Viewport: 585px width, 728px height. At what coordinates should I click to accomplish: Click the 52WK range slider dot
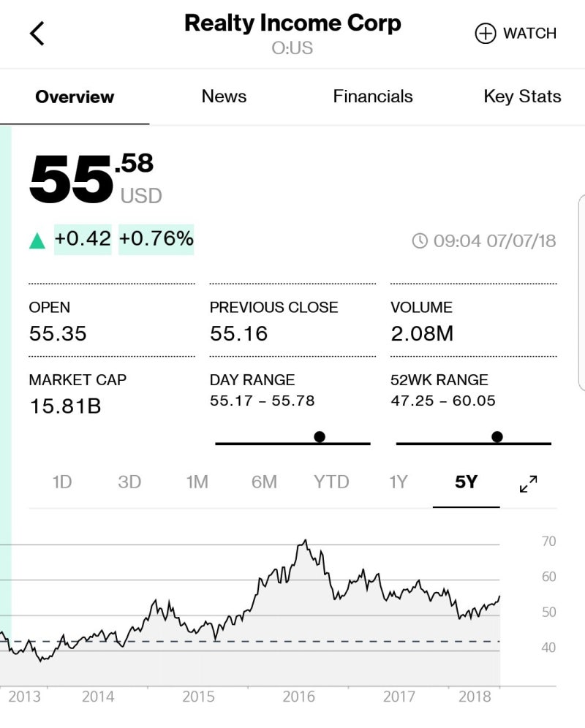point(497,437)
